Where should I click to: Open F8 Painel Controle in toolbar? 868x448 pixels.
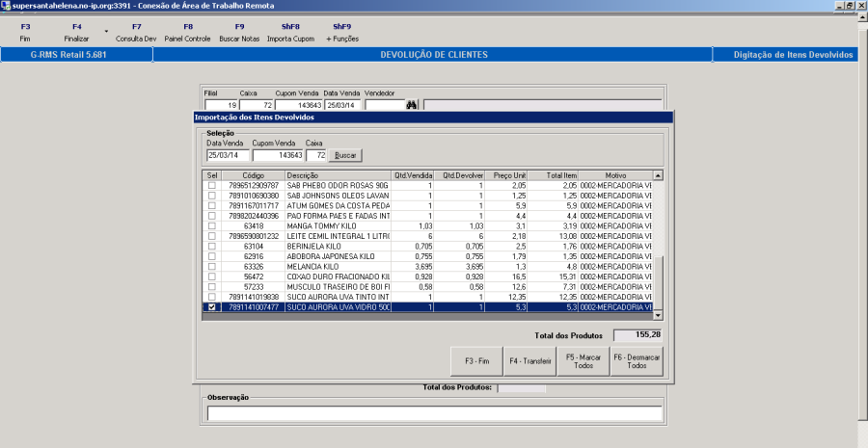point(188,32)
